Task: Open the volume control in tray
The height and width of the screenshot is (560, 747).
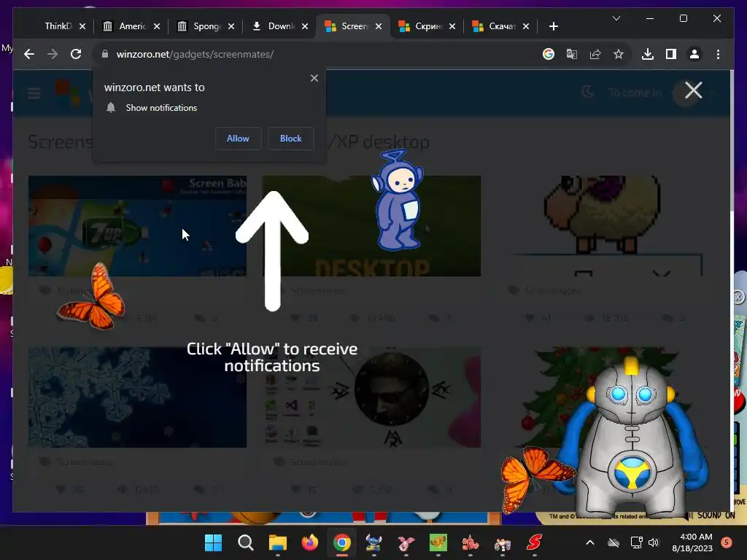Action: tap(653, 542)
